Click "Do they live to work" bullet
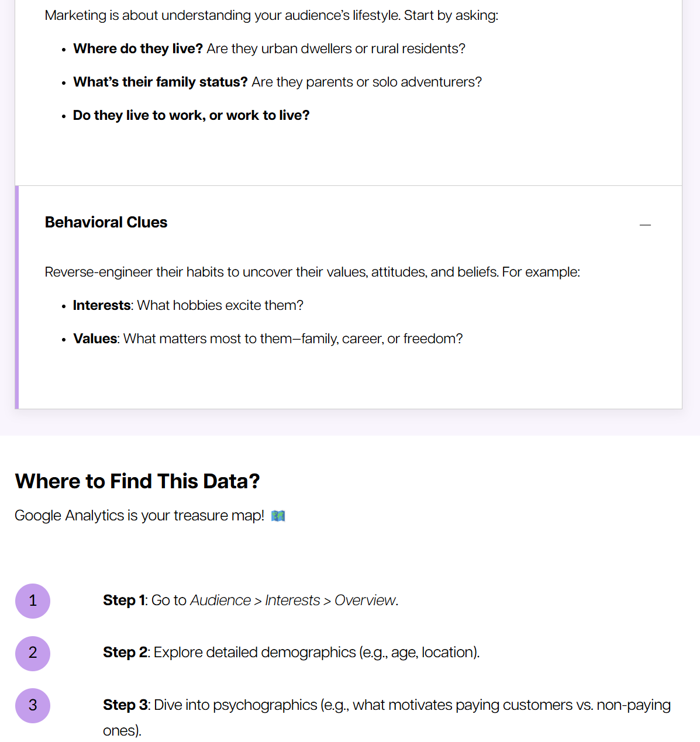Screen dimensions: 700x742 pos(191,115)
